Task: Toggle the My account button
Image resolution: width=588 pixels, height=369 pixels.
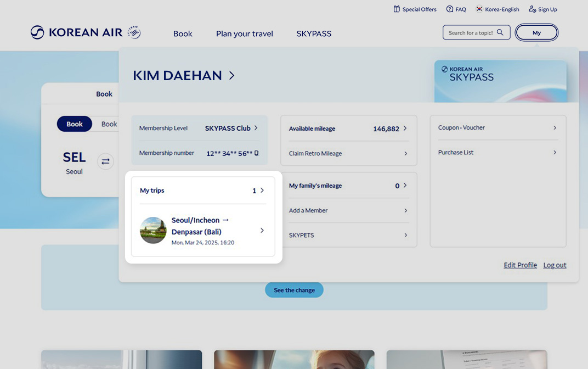Action: [x=536, y=32]
